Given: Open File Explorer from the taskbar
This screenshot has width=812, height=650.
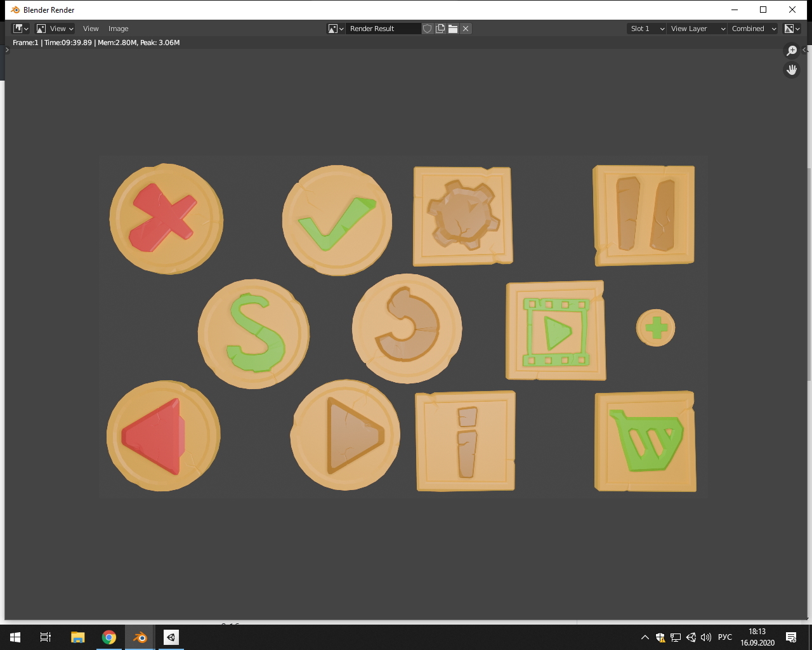Looking at the screenshot, I should [x=77, y=637].
